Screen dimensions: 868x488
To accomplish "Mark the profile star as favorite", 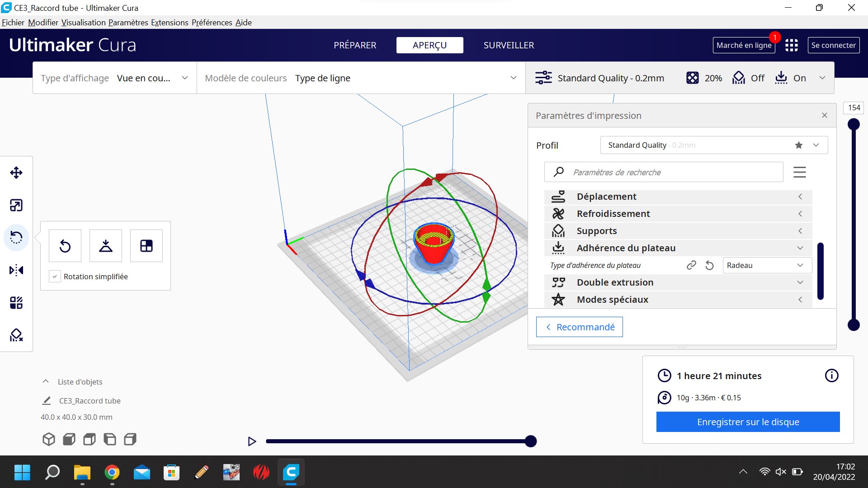I will pos(799,145).
